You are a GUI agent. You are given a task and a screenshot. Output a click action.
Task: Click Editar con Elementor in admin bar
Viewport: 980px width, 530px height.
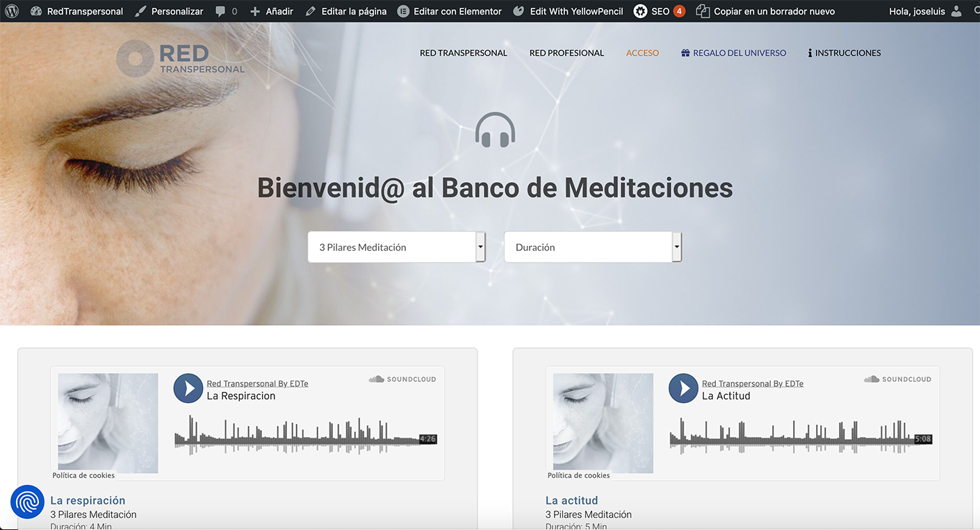coord(450,11)
